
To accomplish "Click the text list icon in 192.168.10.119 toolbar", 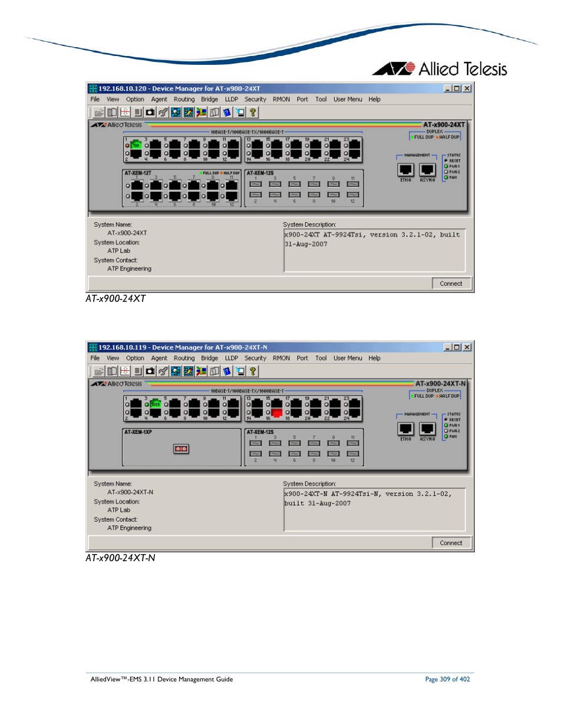I will pyautogui.click(x=137, y=371).
